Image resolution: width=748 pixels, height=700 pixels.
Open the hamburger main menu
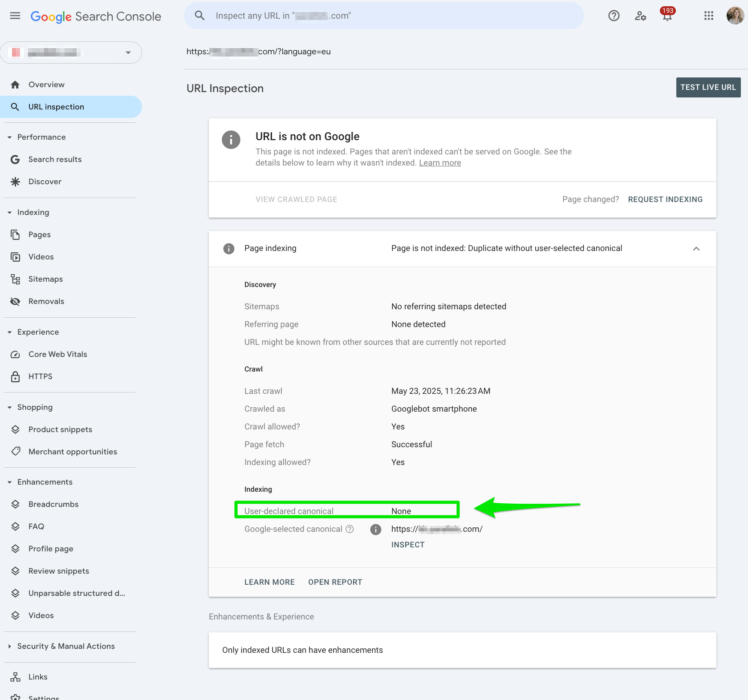tap(15, 16)
